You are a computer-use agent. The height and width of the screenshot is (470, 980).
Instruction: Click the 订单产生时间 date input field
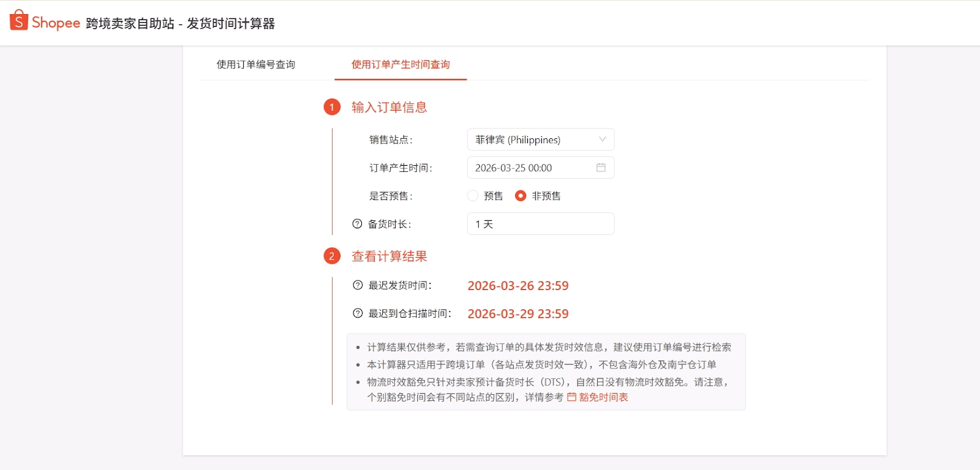click(x=541, y=168)
